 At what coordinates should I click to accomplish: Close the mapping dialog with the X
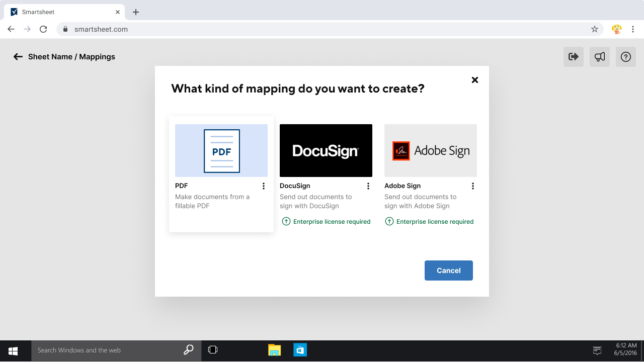pos(474,80)
